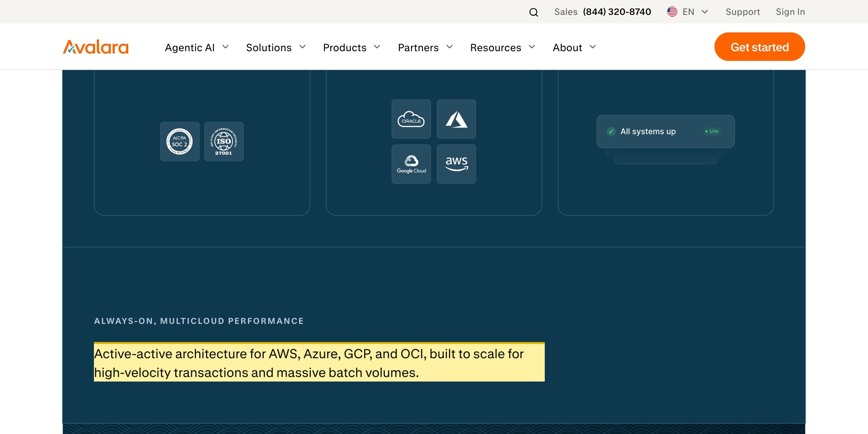Click the All systems up status card
This screenshot has height=434, width=868.
click(666, 131)
